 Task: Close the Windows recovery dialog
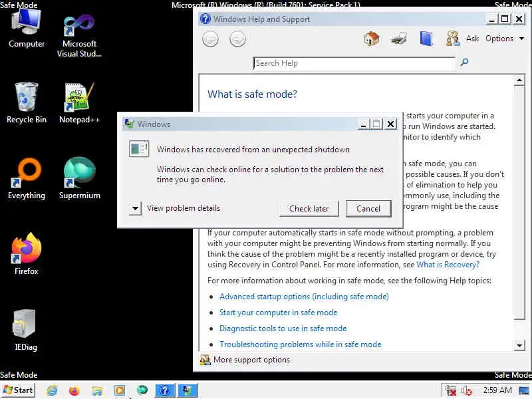390,124
